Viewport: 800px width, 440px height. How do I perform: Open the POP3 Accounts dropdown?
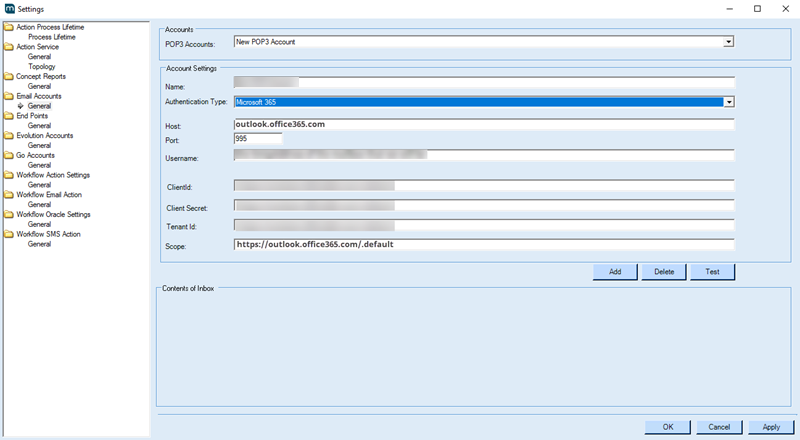click(x=729, y=42)
